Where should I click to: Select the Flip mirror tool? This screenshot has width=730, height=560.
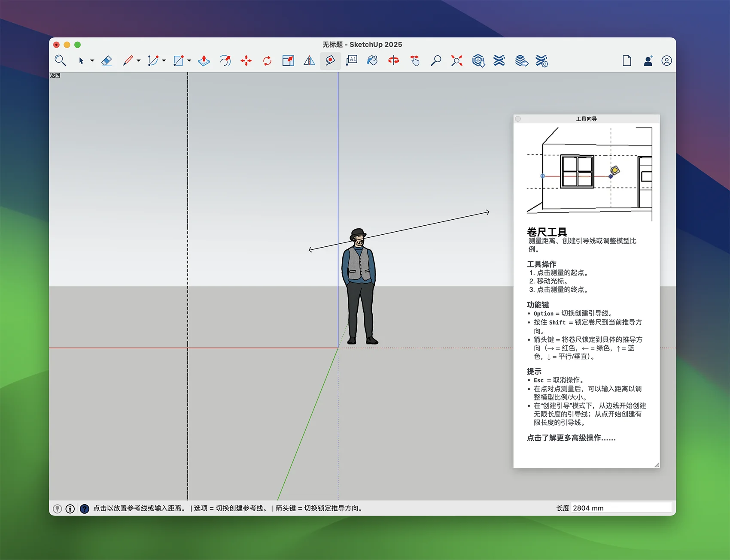point(309,61)
